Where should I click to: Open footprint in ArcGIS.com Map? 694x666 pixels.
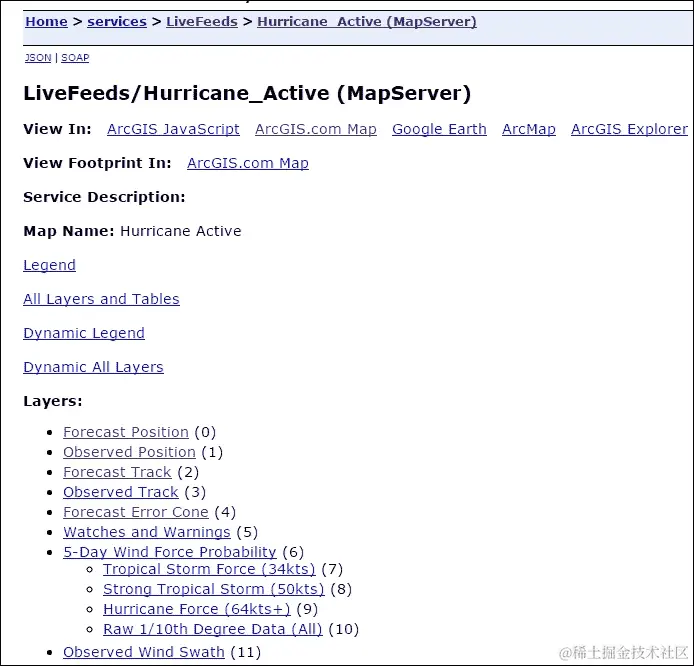(248, 163)
